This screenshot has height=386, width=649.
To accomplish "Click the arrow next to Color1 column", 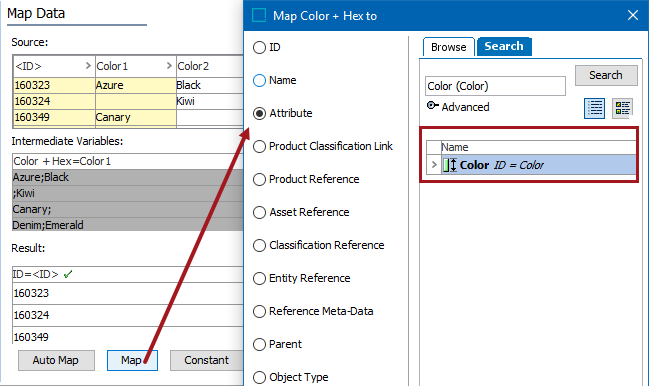I will [x=169, y=65].
